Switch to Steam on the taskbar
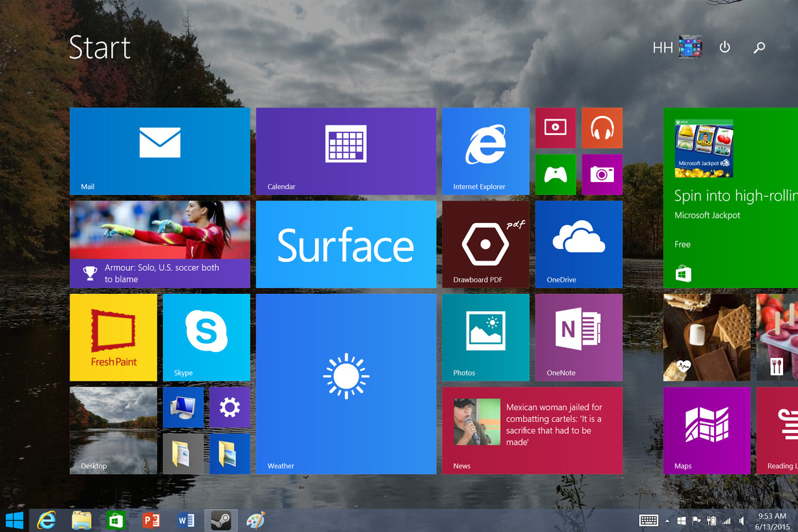Viewport: 798px width, 532px height. tap(221, 520)
